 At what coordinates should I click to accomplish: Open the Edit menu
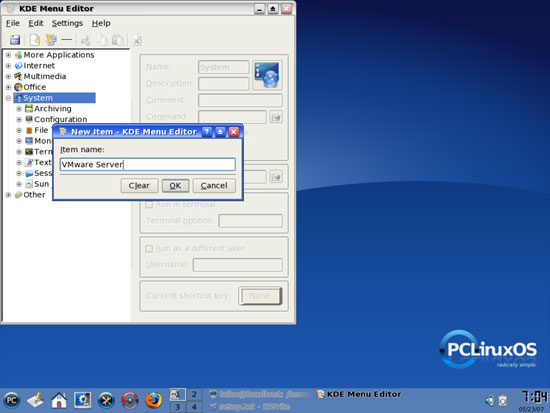tap(36, 23)
